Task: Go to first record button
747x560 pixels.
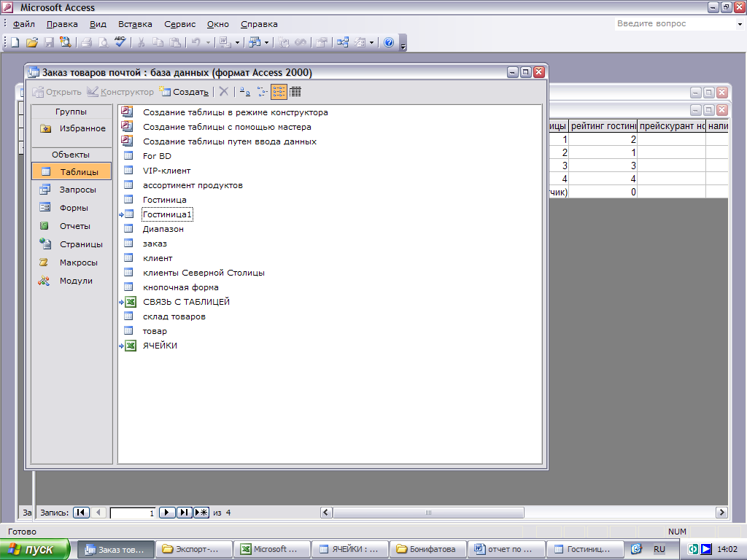Action: 81,513
